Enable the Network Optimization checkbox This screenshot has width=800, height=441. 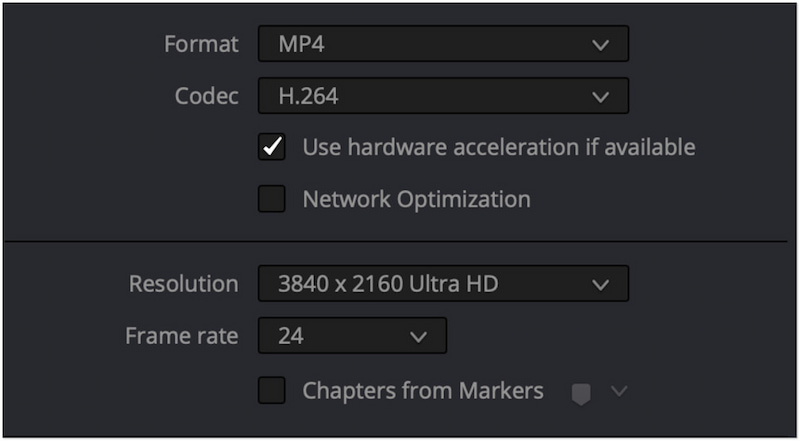point(272,199)
